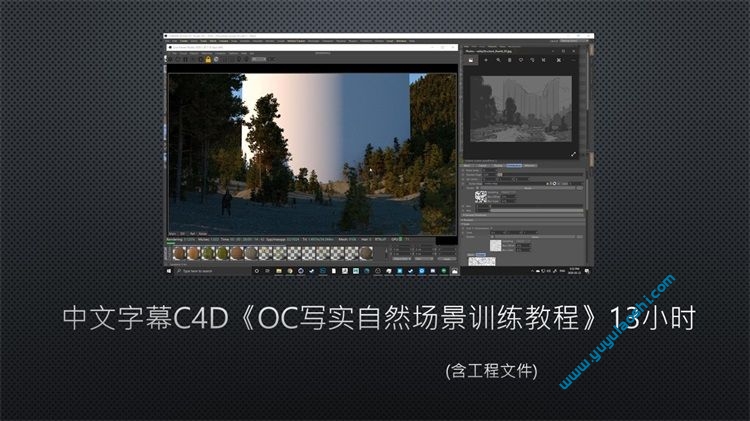750x421 pixels.
Task: Select the last brown material sphere
Action: pyautogui.click(x=366, y=253)
